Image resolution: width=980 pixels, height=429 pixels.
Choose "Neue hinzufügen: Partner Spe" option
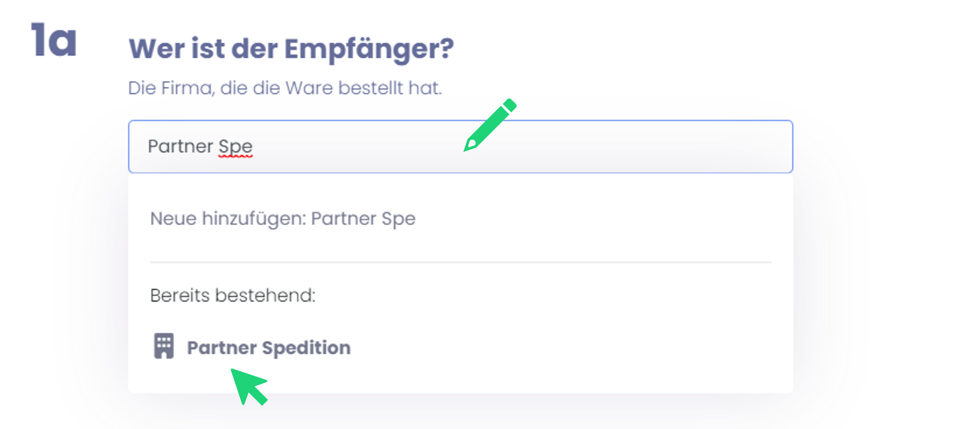[x=283, y=218]
